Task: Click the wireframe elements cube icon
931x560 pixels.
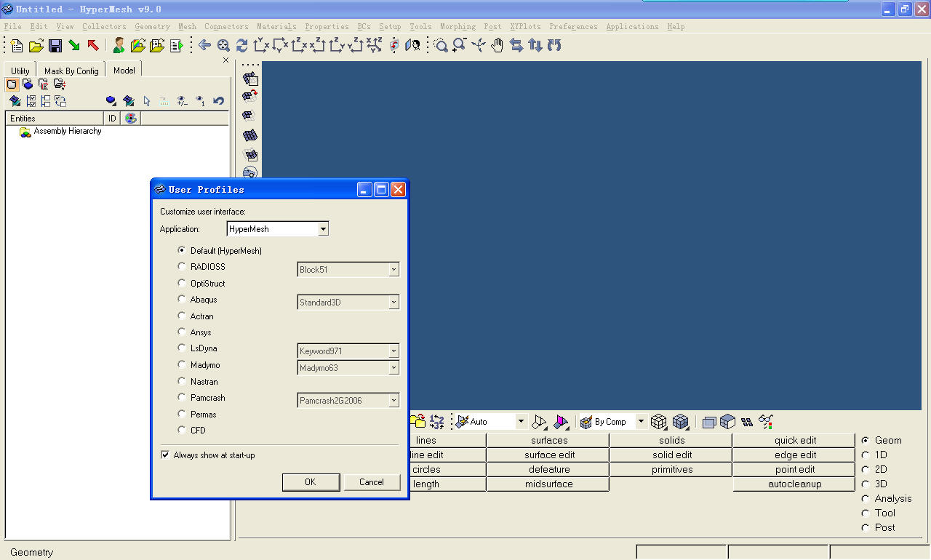Action: tap(658, 421)
